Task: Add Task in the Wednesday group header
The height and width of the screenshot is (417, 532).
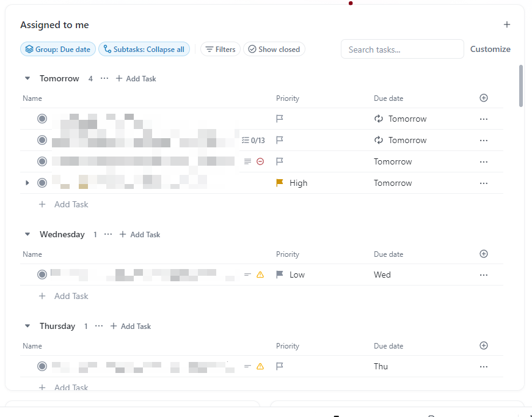Action: 140,234
